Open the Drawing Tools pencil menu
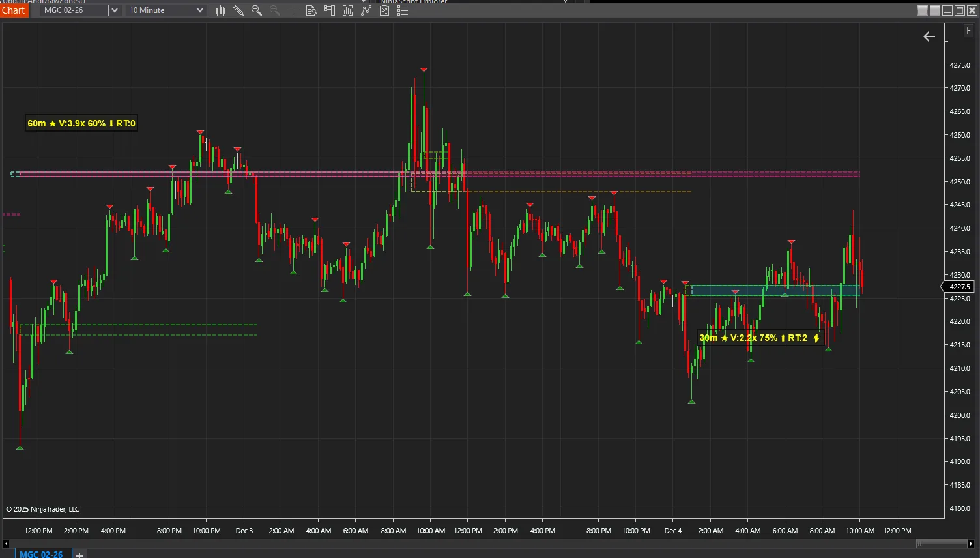The image size is (980, 558). [x=238, y=10]
